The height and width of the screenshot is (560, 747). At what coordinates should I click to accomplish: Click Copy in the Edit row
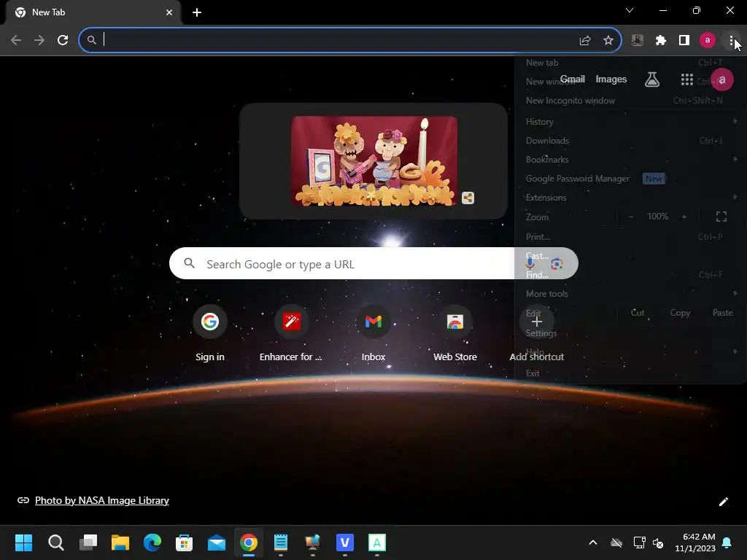680,313
